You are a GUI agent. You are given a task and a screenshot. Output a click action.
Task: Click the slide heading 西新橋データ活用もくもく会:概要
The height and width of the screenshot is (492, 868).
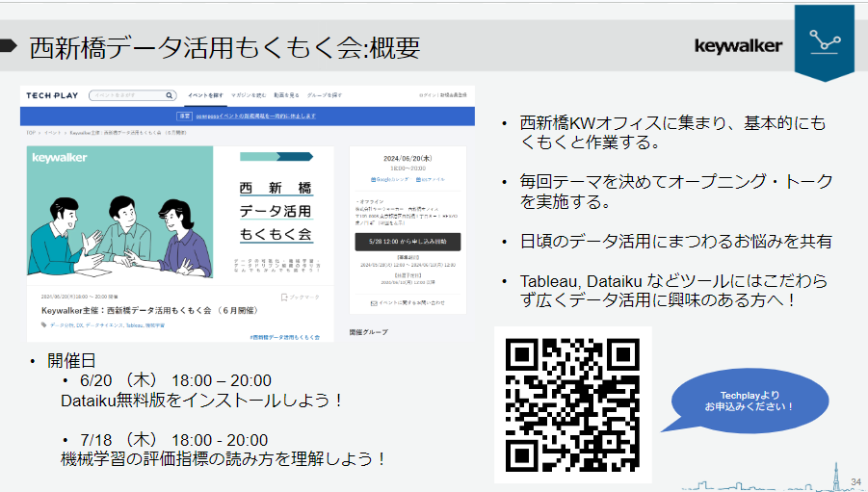pos(224,47)
